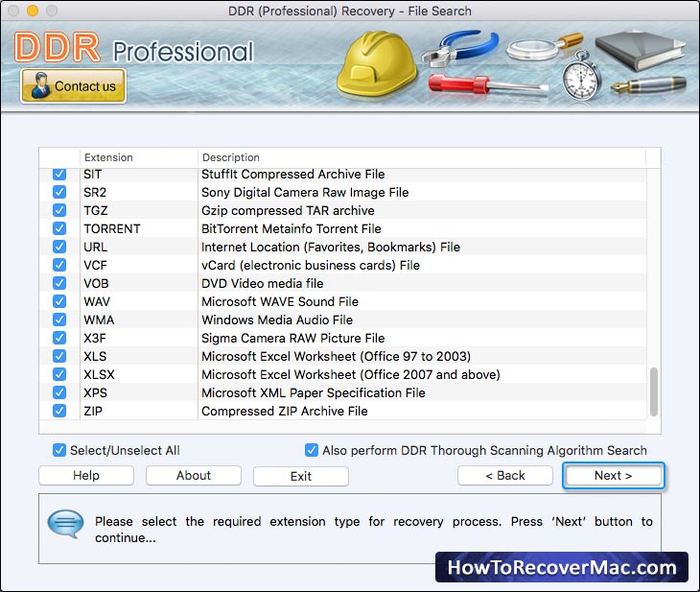
Task: Uncheck the XLSX extension checkbox
Action: click(x=59, y=374)
